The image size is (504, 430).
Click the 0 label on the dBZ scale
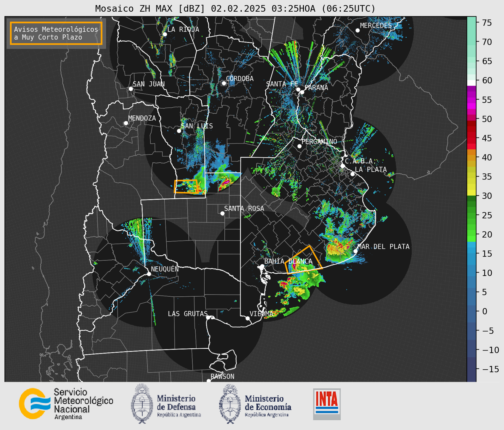click(x=485, y=311)
